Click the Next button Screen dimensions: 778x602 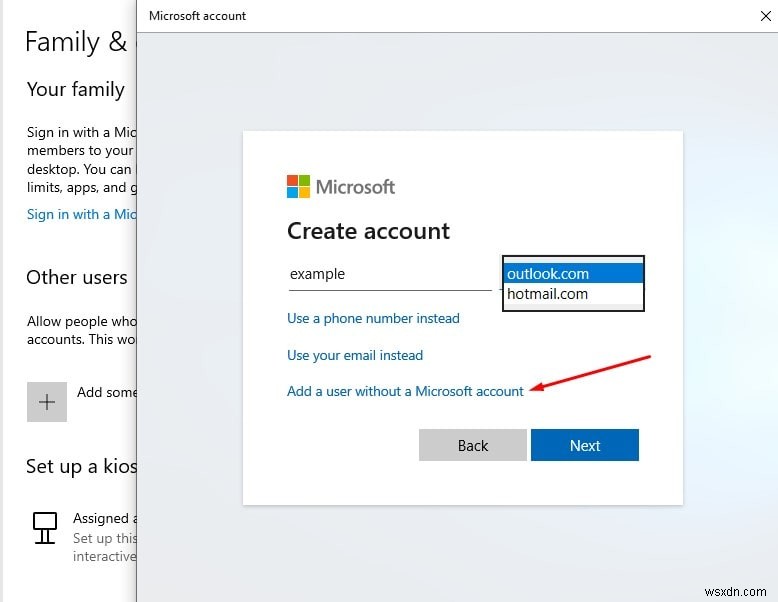[584, 445]
